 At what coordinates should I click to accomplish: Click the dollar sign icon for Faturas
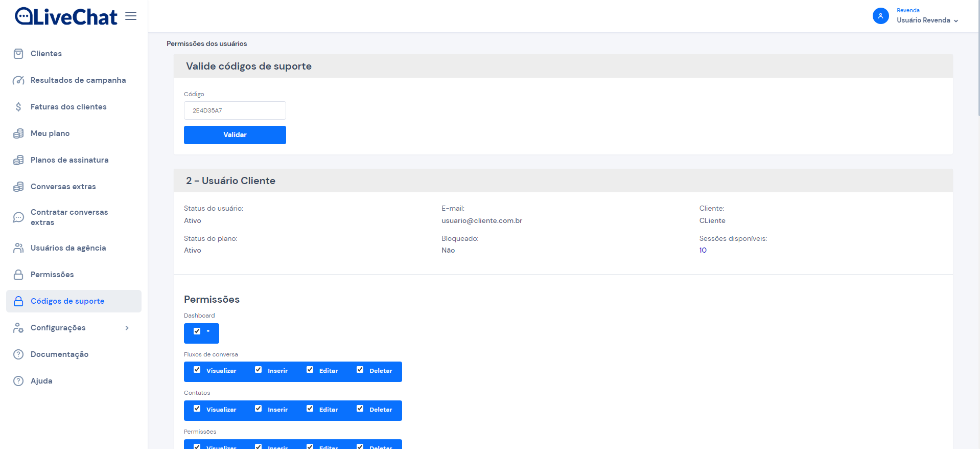(x=18, y=107)
